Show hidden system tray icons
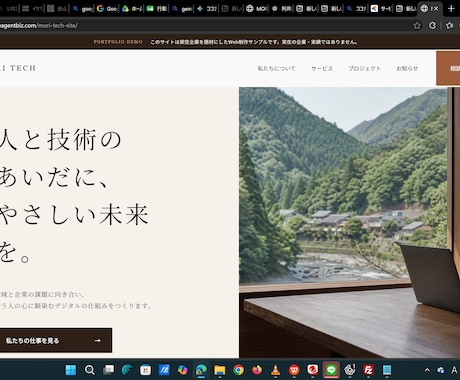This screenshot has width=460, height=380. pyautogui.click(x=427, y=370)
